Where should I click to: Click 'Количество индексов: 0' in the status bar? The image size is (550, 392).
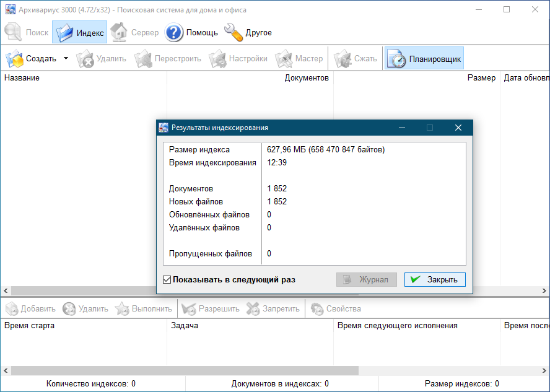click(x=91, y=384)
